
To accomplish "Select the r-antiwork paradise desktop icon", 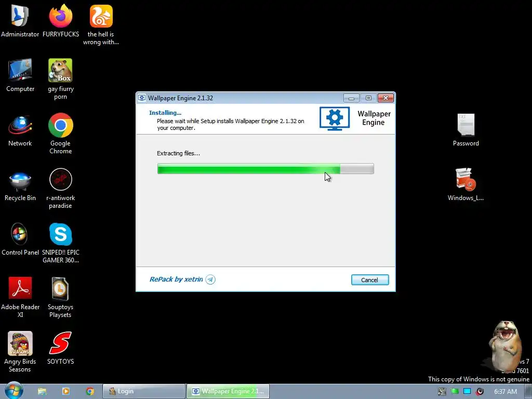I will [x=60, y=189].
